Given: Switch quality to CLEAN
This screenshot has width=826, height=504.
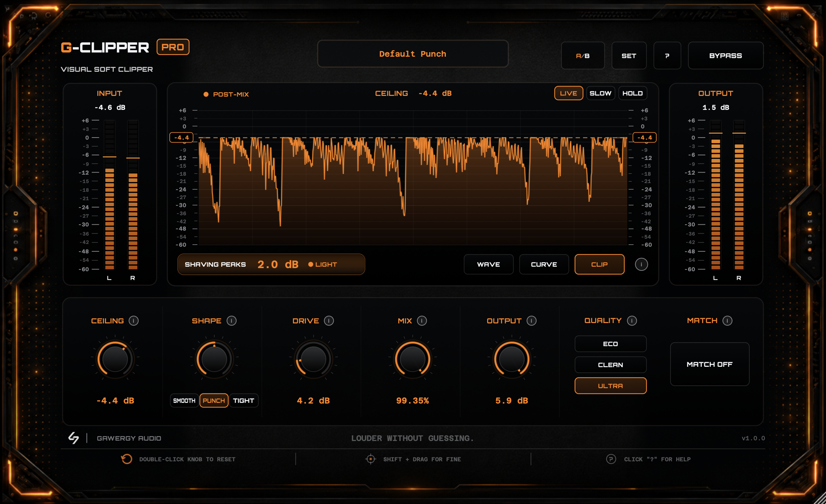Looking at the screenshot, I should (610, 365).
